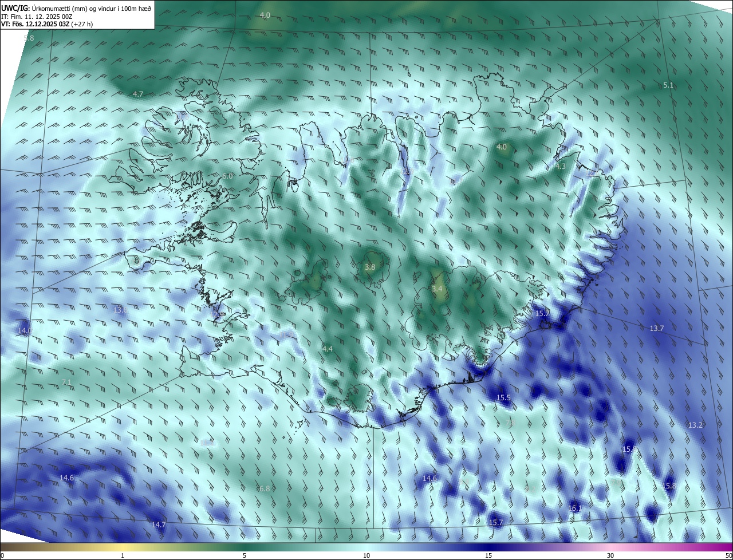Click the 10 tick on the colour scale

click(366, 556)
